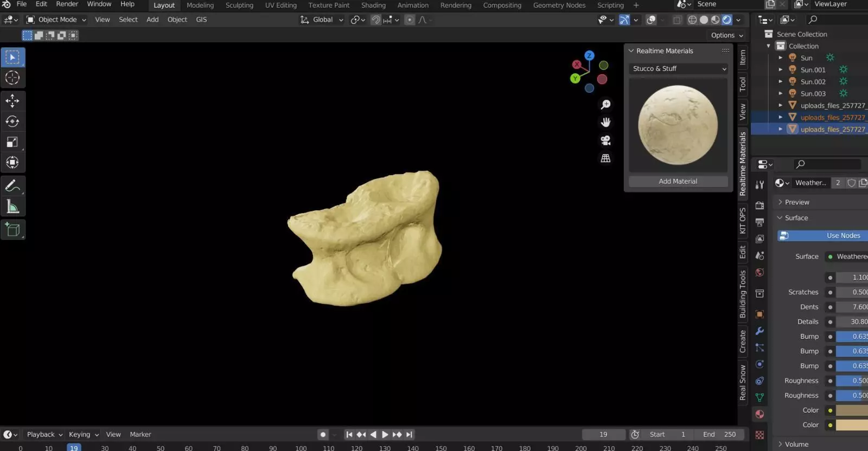Select the 3D Cursor tool
The height and width of the screenshot is (451, 868).
click(12, 78)
